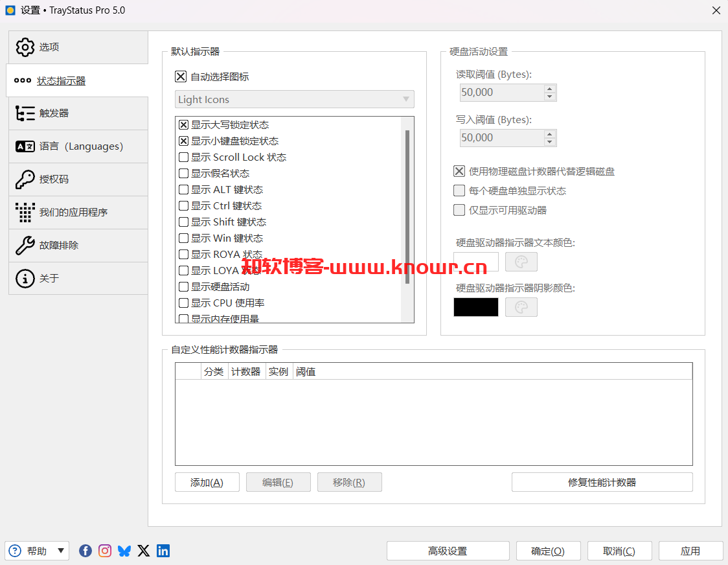
Task: Click the 添加(A) button
Action: pos(207,482)
